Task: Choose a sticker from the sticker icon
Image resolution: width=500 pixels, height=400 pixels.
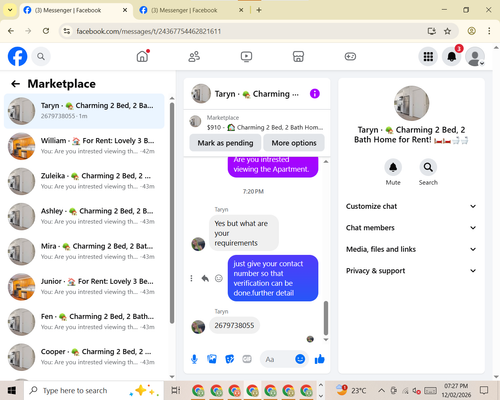Action: (230, 359)
